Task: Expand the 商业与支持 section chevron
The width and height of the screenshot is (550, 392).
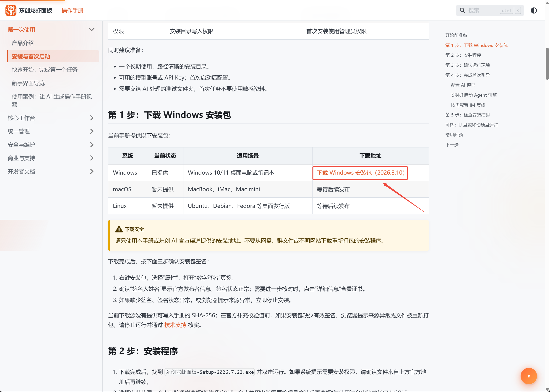Action: pyautogui.click(x=91, y=158)
